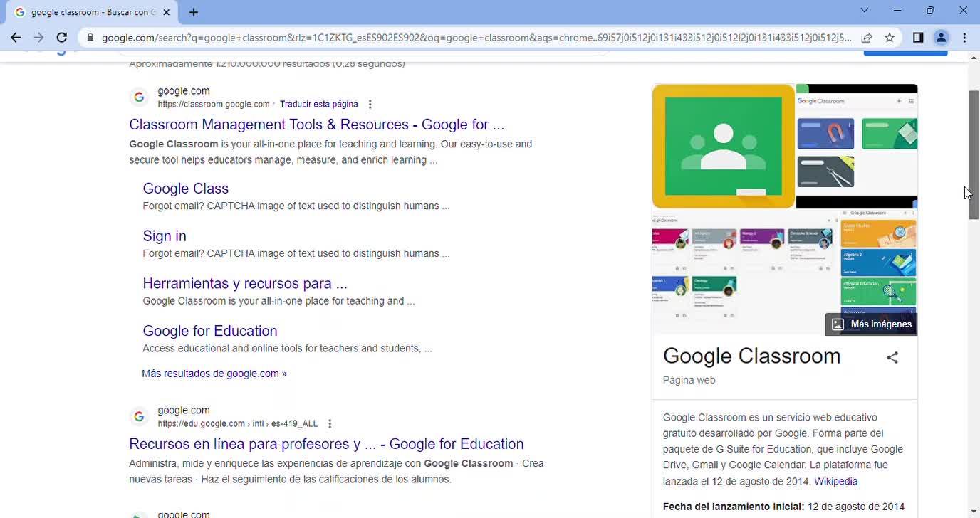
Task: Open the browser side panel
Action: (918, 38)
